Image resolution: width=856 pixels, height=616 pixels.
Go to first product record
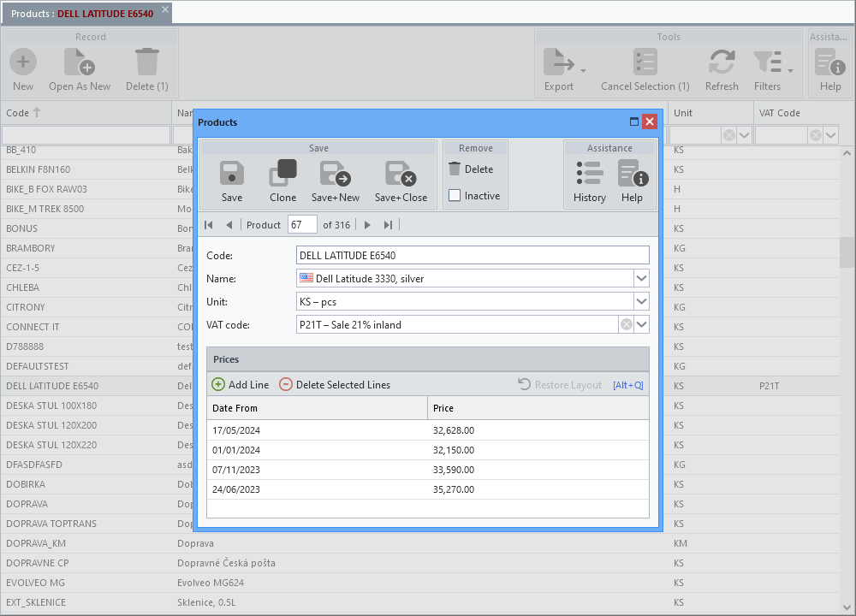[209, 225]
